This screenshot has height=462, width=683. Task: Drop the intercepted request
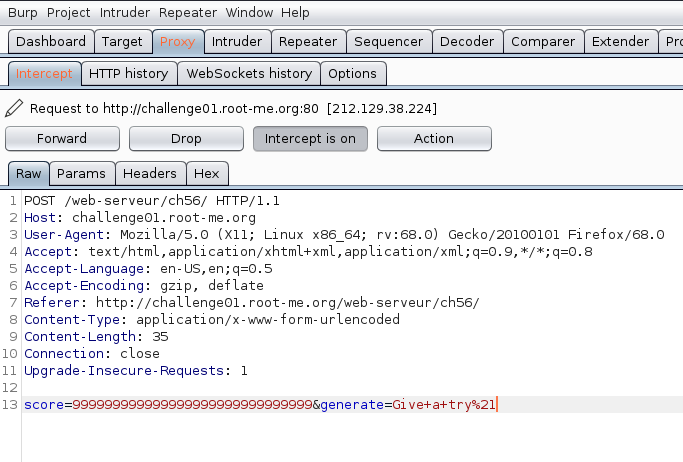pyautogui.click(x=186, y=139)
